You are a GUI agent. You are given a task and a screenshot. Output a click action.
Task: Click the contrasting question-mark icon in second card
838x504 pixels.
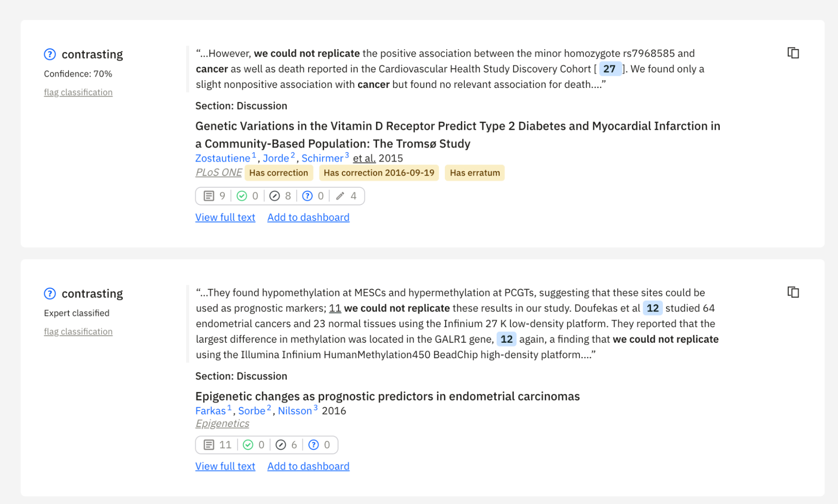50,294
